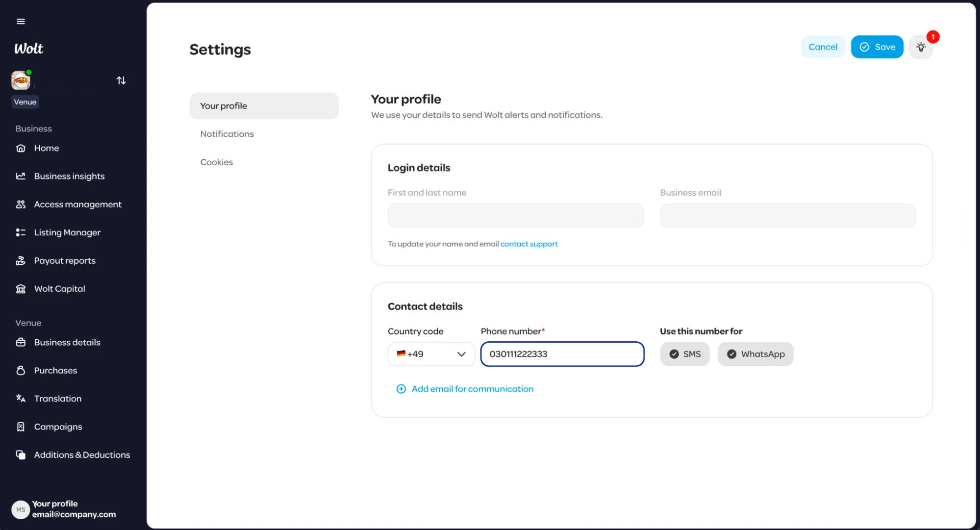Image resolution: width=980 pixels, height=530 pixels.
Task: Open Business insights from sidebar
Action: point(69,176)
